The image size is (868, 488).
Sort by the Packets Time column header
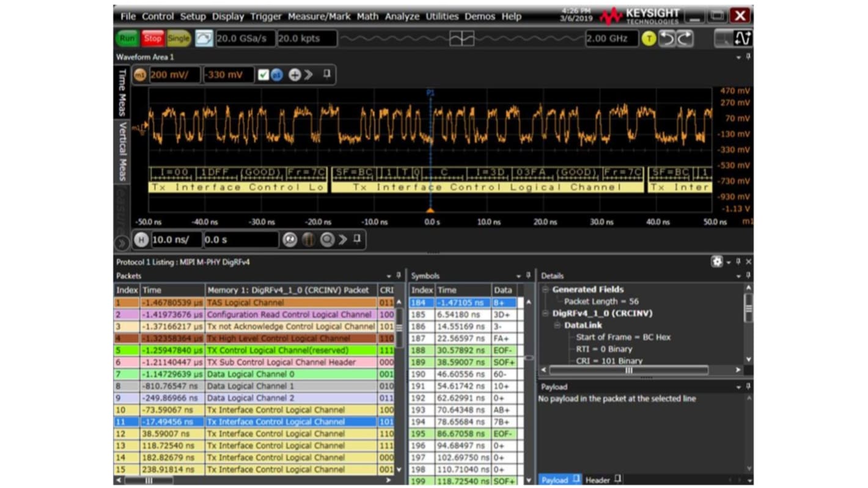click(172, 290)
